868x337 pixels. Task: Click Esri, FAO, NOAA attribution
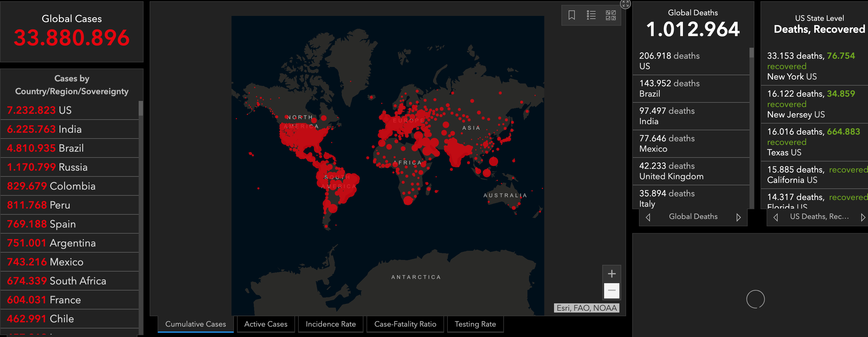point(586,308)
